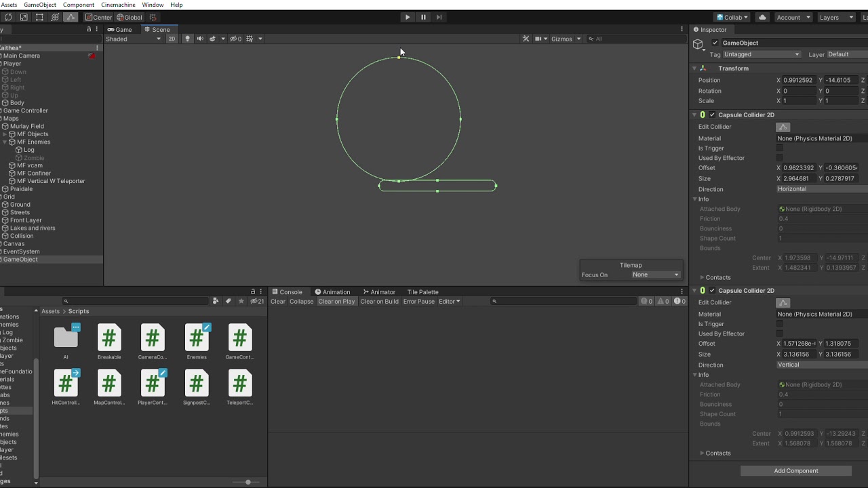Disable the second Capsule Collider 2D component

click(x=712, y=291)
